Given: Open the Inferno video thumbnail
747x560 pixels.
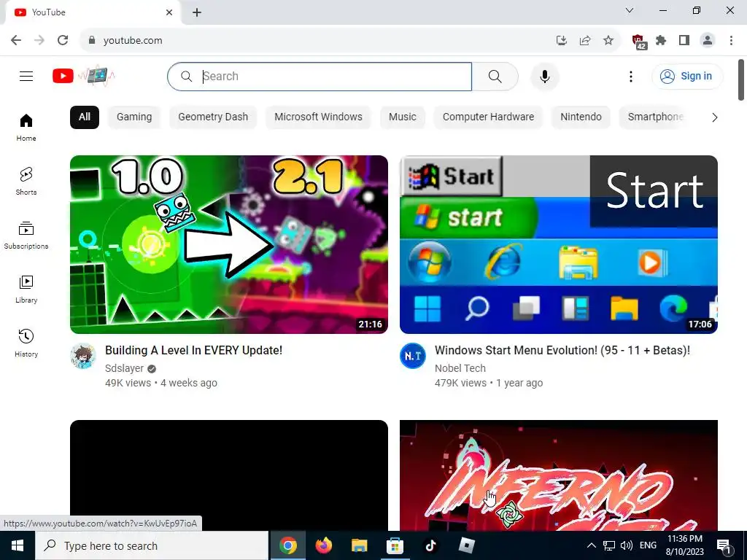Looking at the screenshot, I should 558,475.
